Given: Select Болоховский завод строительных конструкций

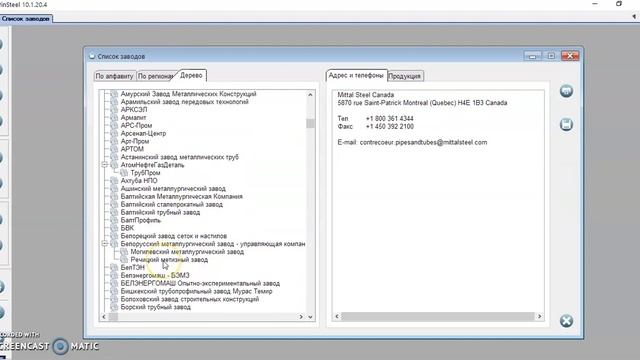Looking at the screenshot, I should (190, 299).
